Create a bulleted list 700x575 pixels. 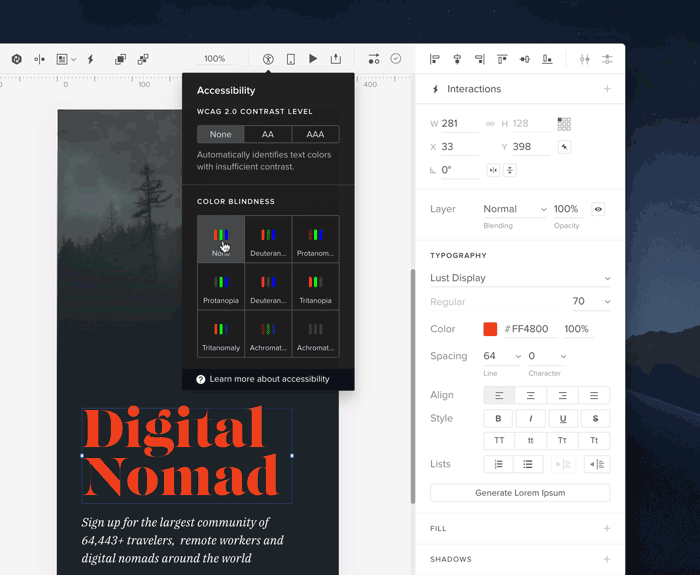(x=528, y=464)
